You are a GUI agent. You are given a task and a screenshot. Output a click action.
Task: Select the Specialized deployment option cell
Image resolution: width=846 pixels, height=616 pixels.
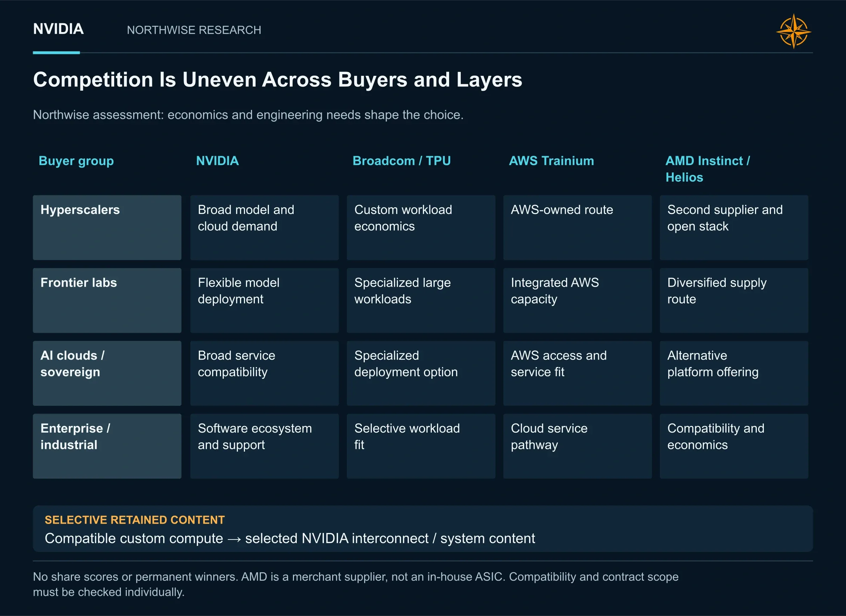point(421,373)
